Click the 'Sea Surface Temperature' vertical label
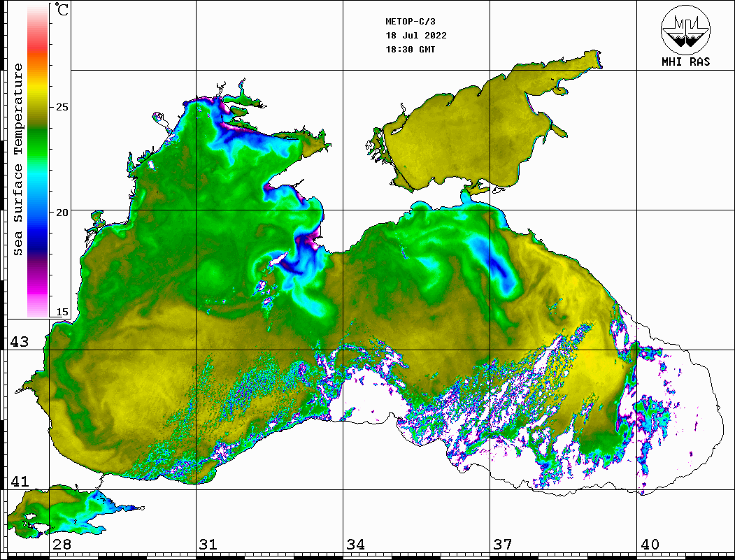Image resolution: width=735 pixels, height=560 pixels. tap(17, 160)
